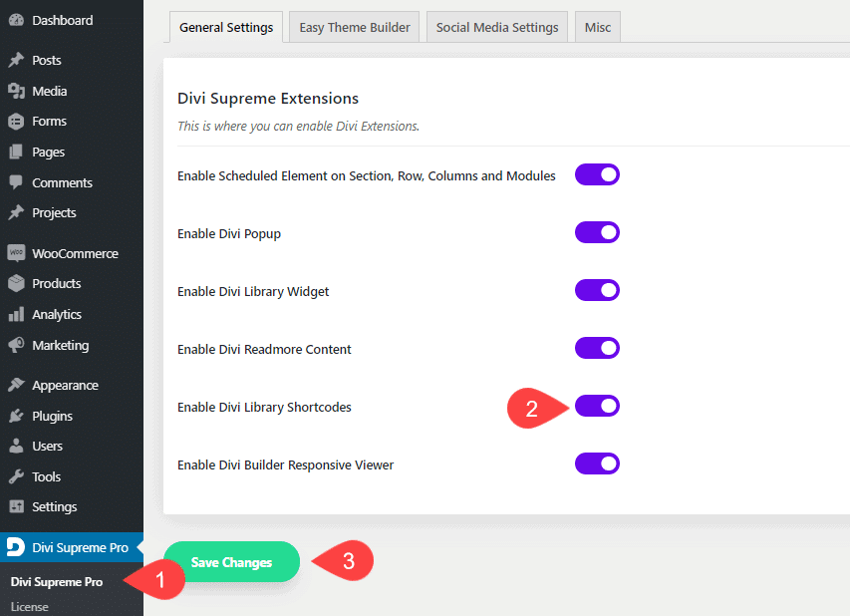
Task: Open the Marketing menu label
Action: 61,346
